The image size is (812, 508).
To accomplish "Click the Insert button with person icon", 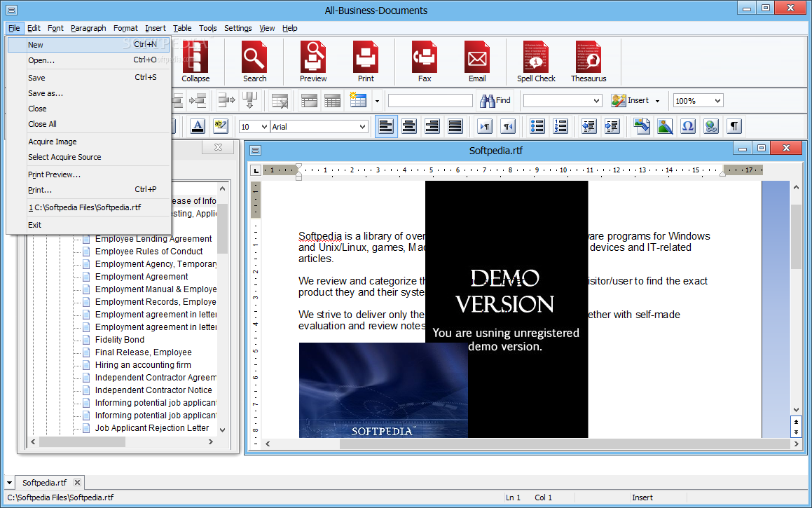I will click(x=630, y=100).
